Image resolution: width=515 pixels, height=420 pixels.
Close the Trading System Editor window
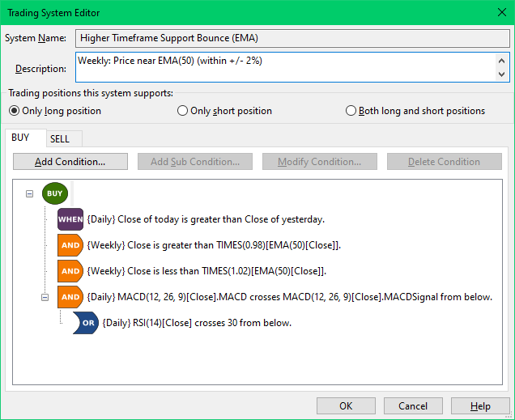click(x=502, y=12)
